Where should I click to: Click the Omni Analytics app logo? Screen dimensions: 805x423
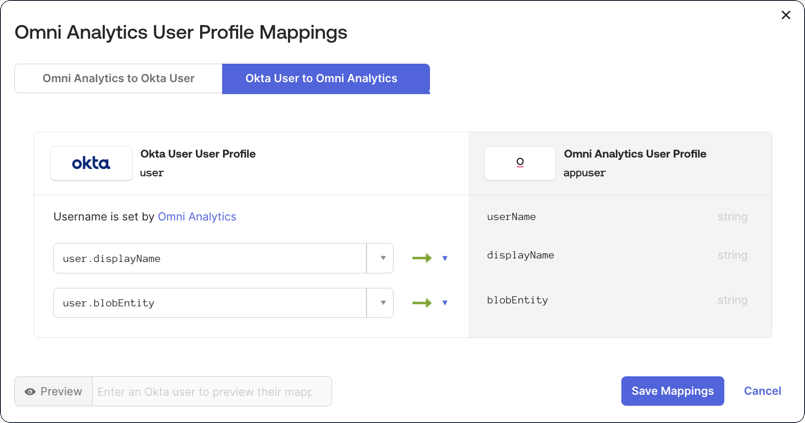coord(520,163)
